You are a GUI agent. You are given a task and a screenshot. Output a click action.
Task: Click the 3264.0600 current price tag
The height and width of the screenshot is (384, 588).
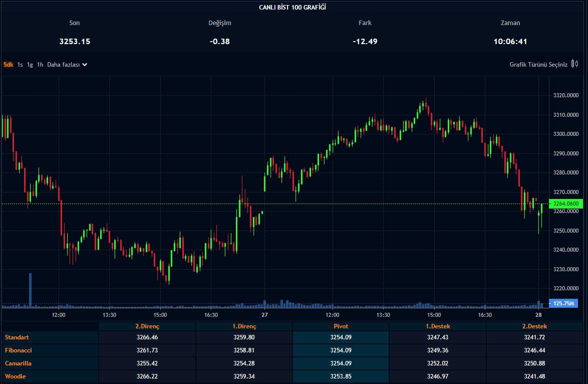[566, 204]
